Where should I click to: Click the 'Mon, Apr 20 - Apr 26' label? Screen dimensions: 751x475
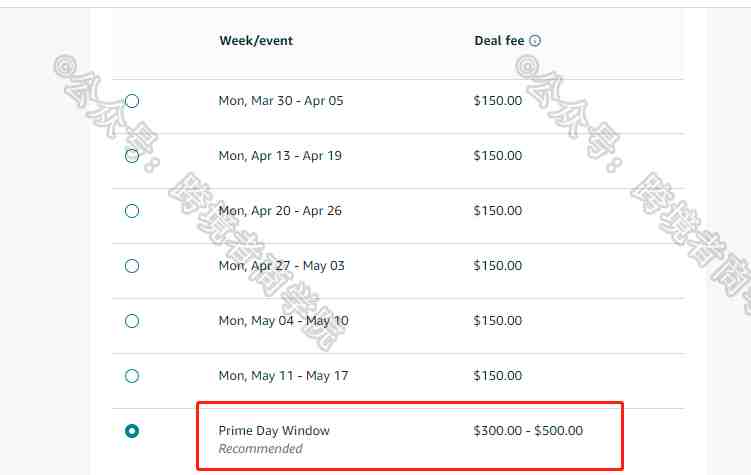[280, 211]
